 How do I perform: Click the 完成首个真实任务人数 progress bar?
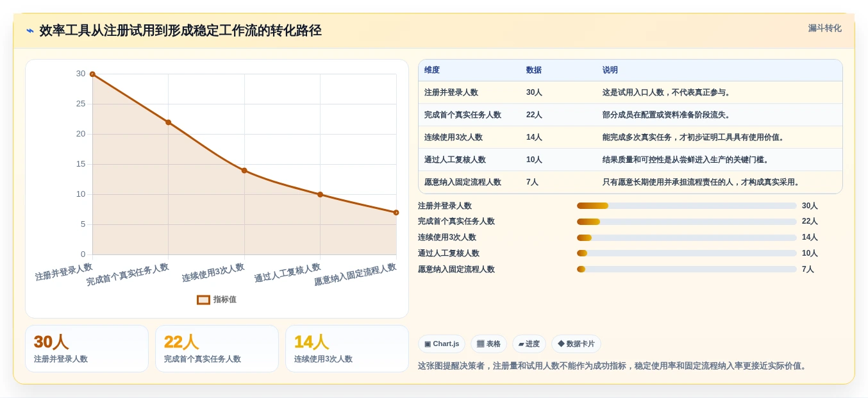point(687,222)
